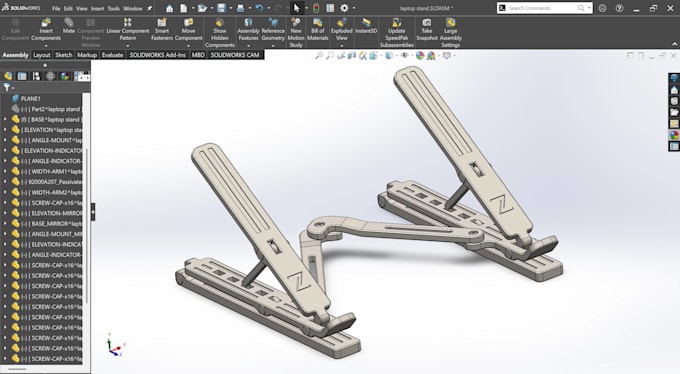The image size is (680, 374).
Task: Insert a Bill of Materials
Action: (x=317, y=30)
